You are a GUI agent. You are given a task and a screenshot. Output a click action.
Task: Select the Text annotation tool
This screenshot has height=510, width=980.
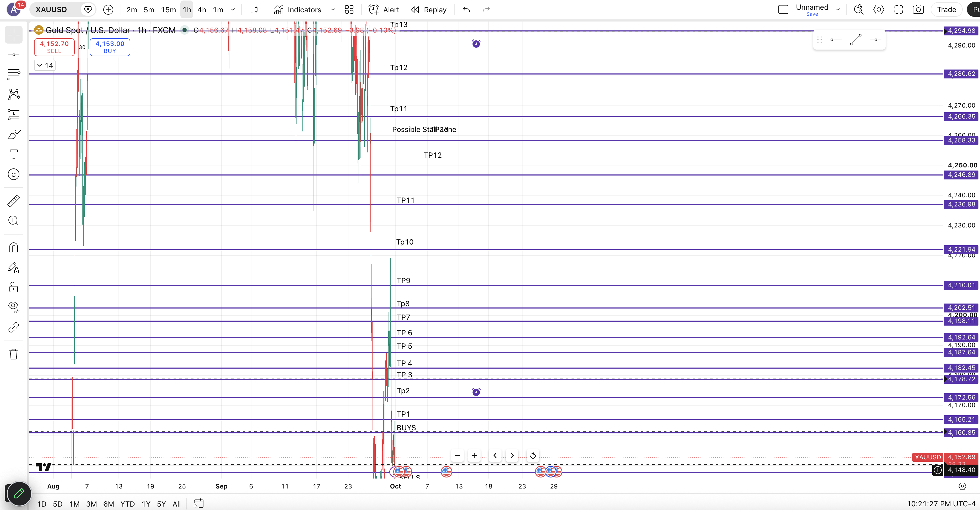14,154
